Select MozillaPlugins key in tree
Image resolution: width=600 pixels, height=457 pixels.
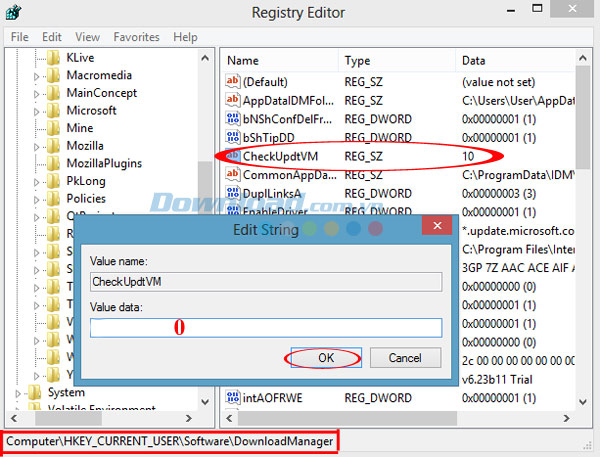tap(104, 163)
